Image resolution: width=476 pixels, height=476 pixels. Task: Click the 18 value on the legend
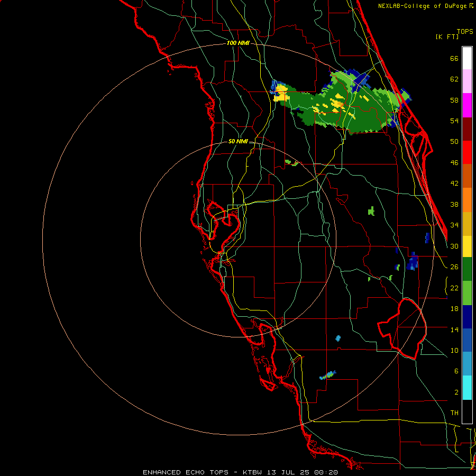(x=454, y=308)
